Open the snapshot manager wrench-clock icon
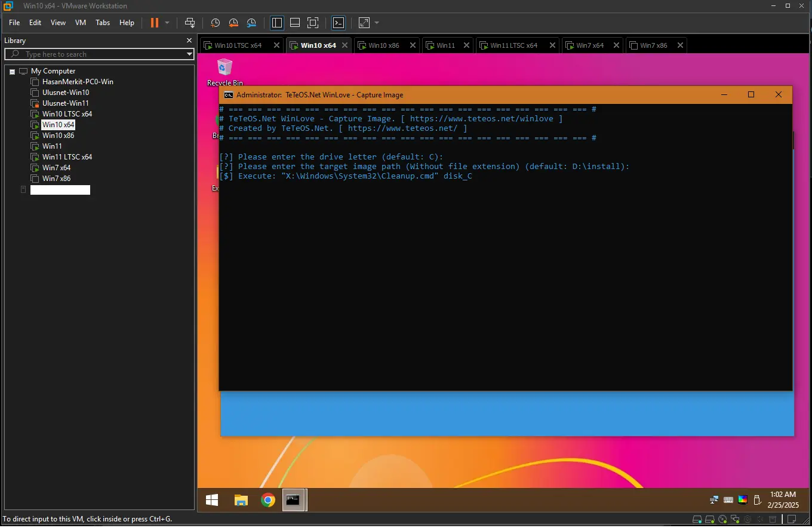This screenshot has height=528, width=812. [251, 23]
